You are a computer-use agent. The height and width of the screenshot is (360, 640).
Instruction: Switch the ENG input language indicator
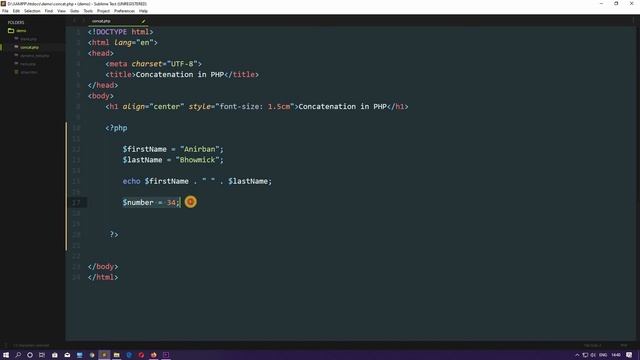coord(603,355)
